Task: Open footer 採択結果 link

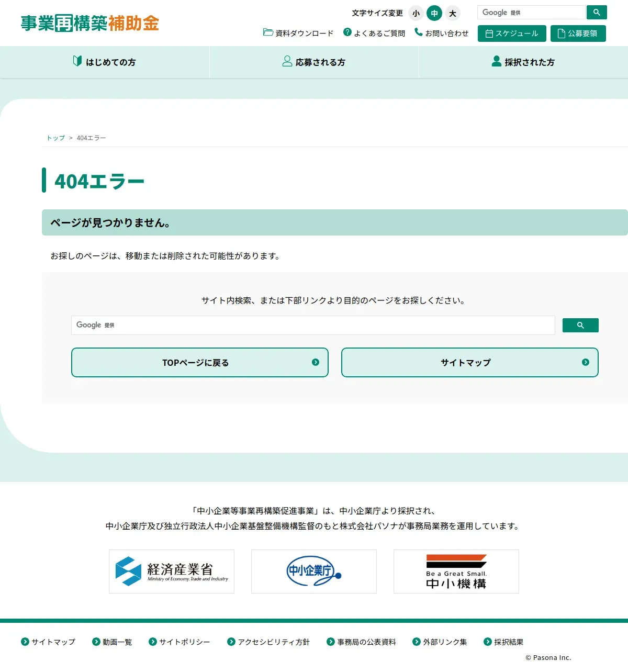Action: click(x=503, y=642)
